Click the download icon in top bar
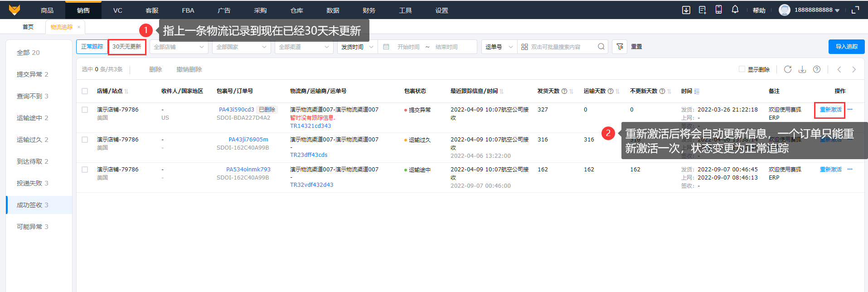The image size is (868, 292). point(686,10)
